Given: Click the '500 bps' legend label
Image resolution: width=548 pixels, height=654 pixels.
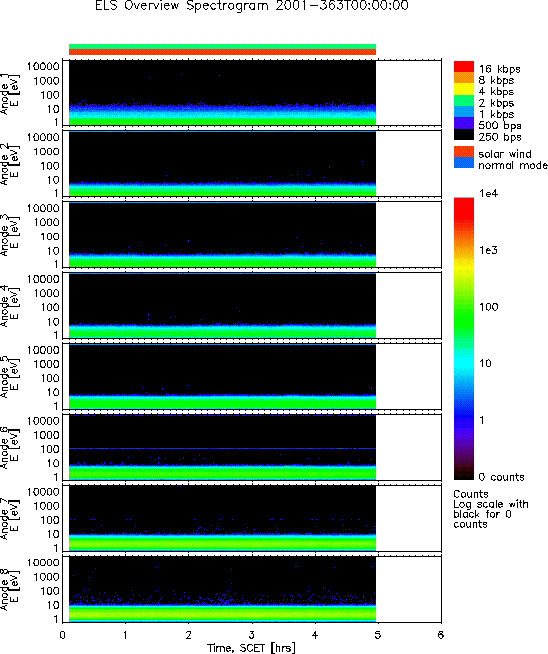Looking at the screenshot, I should (500, 125).
